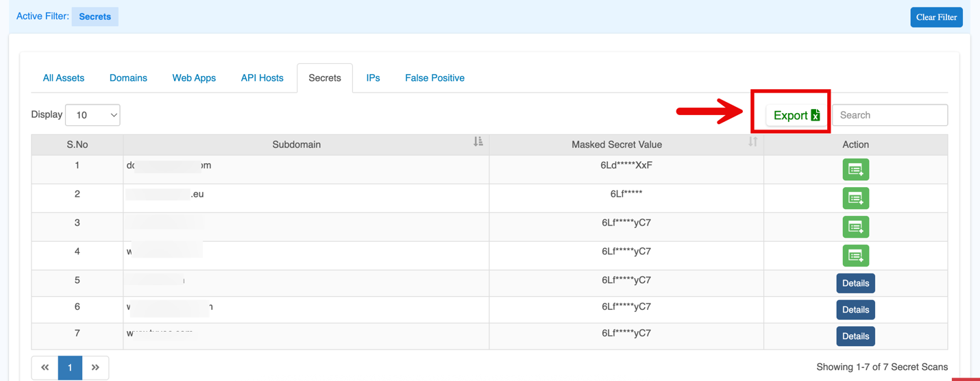Screen dimensions: 980x381
Task: Switch to the All Assets tab
Action: (x=64, y=78)
